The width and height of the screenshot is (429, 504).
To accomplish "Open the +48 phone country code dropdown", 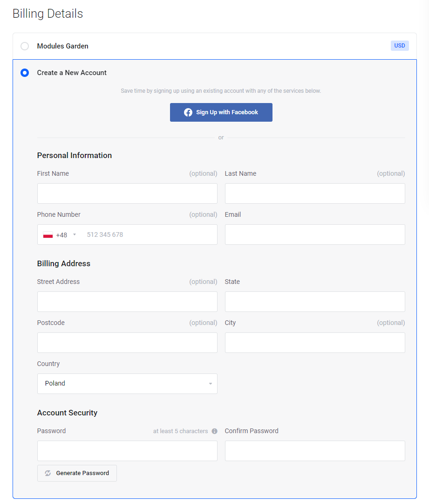I will click(60, 235).
